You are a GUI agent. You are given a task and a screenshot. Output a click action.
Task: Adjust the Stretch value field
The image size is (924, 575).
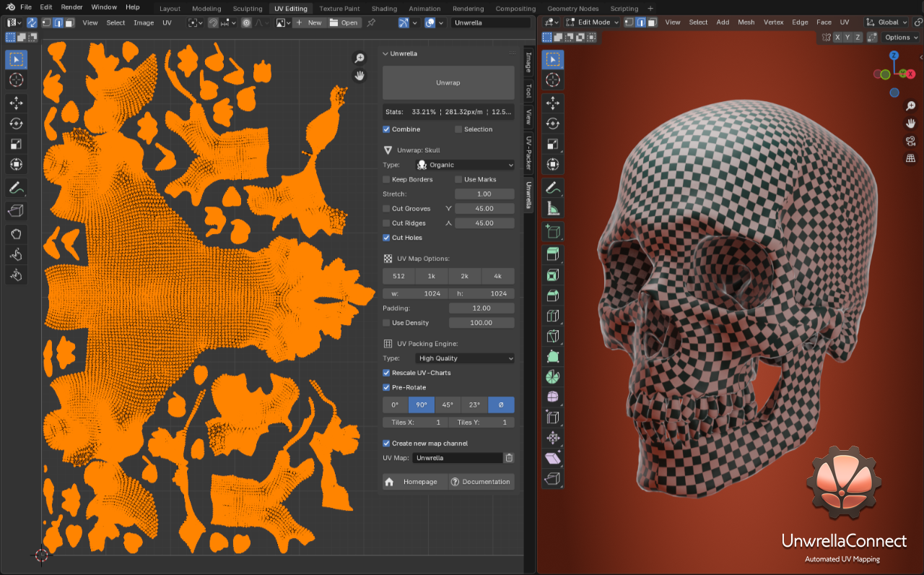click(x=484, y=194)
